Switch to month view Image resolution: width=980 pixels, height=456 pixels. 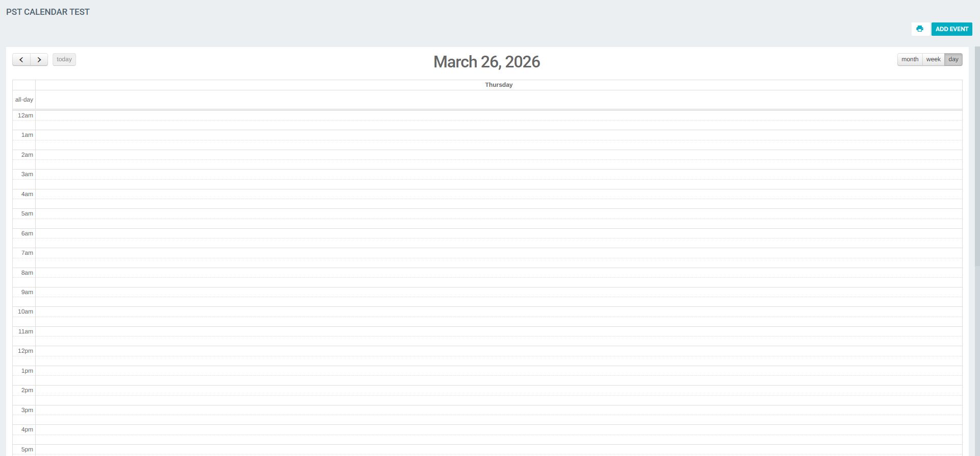910,60
